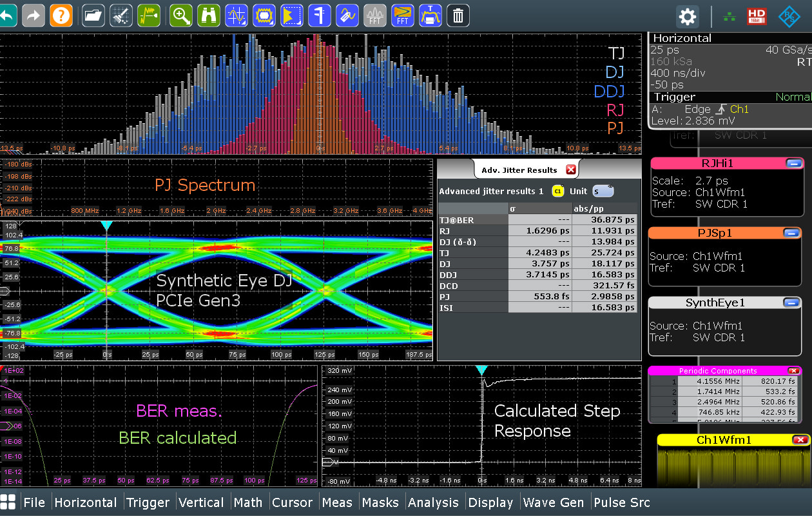Open the gear settings icon
The width and height of the screenshot is (812, 516).
coord(688,16)
